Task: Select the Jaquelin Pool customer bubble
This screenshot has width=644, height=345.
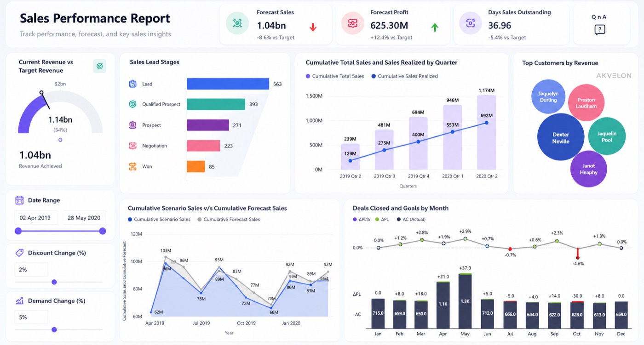Action: 607,136
